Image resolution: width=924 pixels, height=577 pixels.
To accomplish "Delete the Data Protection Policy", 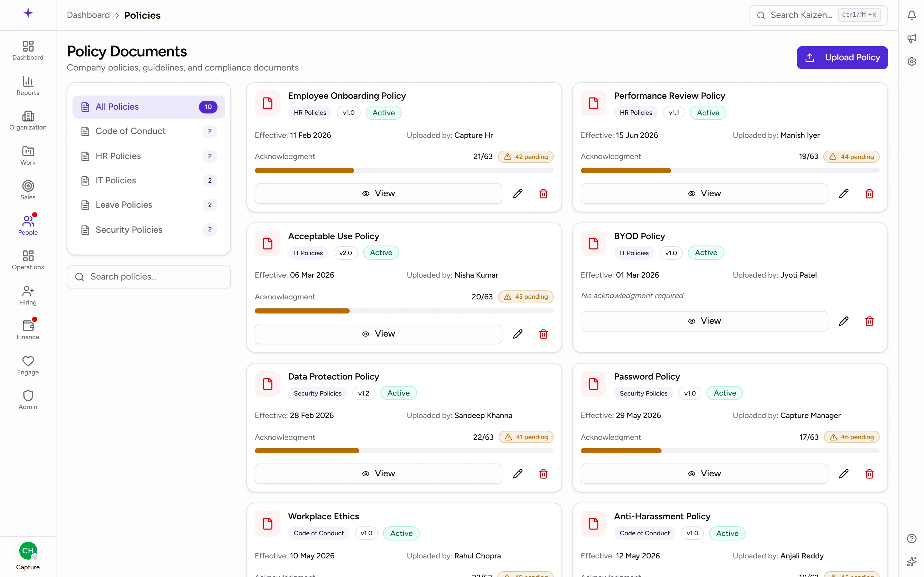I will pos(543,473).
